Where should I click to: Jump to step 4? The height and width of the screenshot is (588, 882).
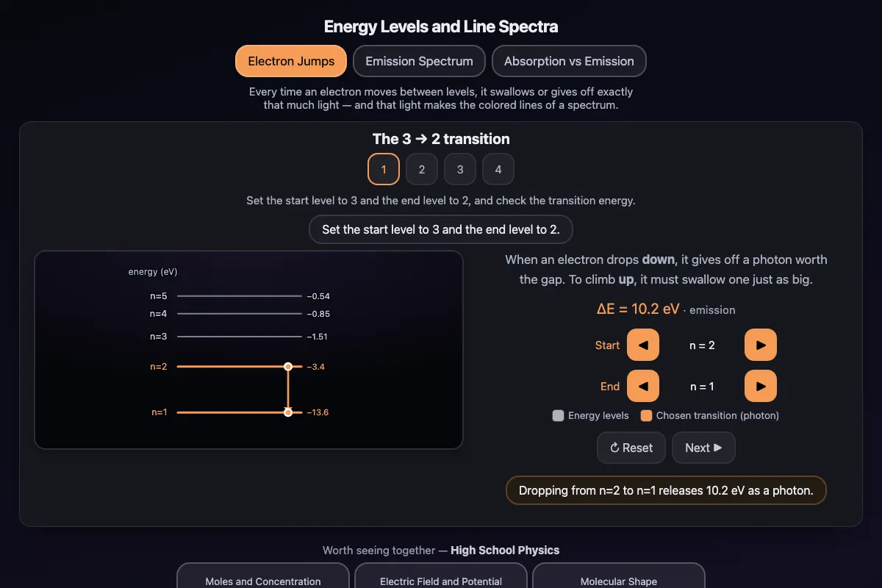pos(498,169)
